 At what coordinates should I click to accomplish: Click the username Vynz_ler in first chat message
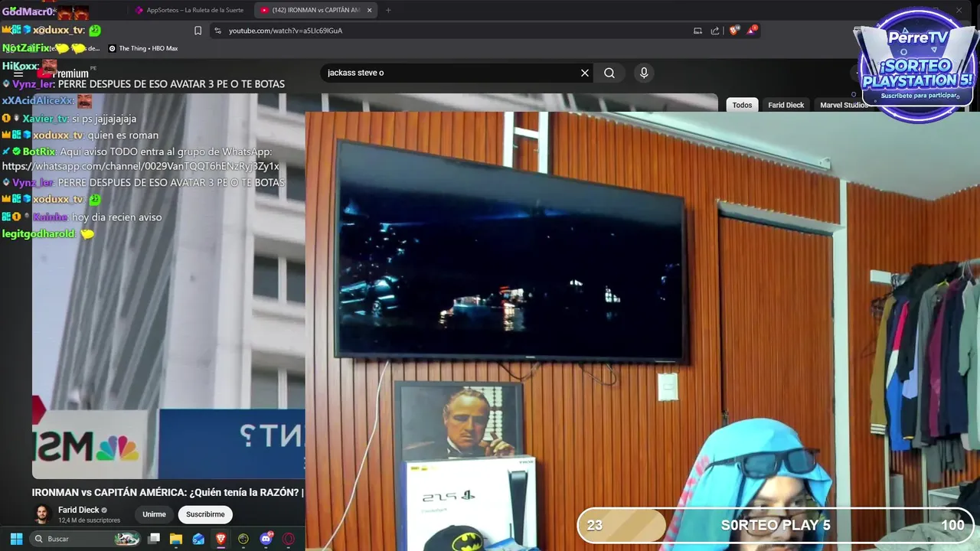[x=33, y=84]
